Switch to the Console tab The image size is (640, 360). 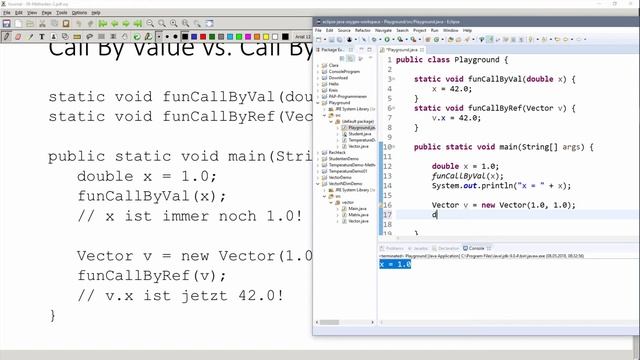[476, 248]
